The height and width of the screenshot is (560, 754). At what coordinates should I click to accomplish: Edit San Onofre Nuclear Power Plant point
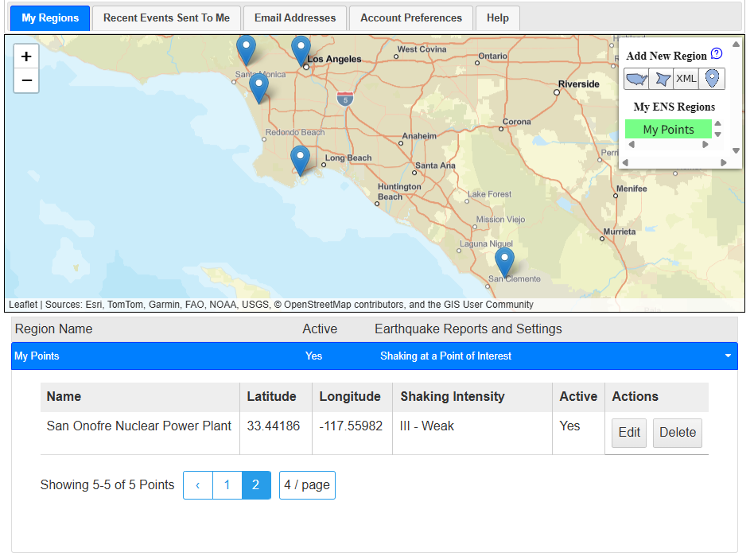click(x=629, y=433)
